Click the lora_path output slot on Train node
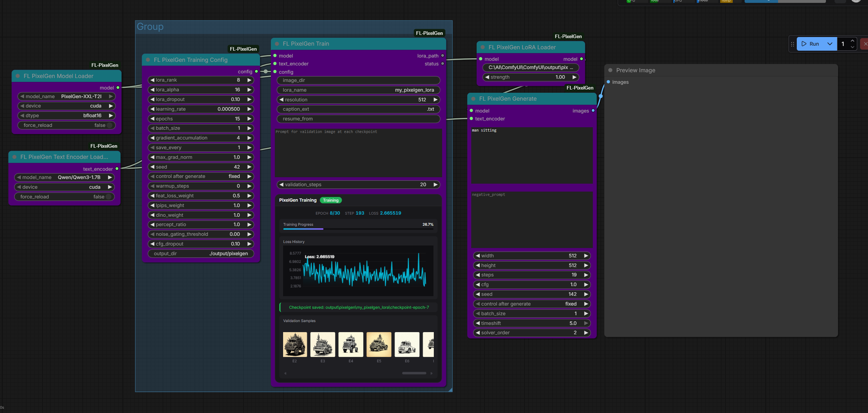This screenshot has width=868, height=413. pyautogui.click(x=442, y=56)
